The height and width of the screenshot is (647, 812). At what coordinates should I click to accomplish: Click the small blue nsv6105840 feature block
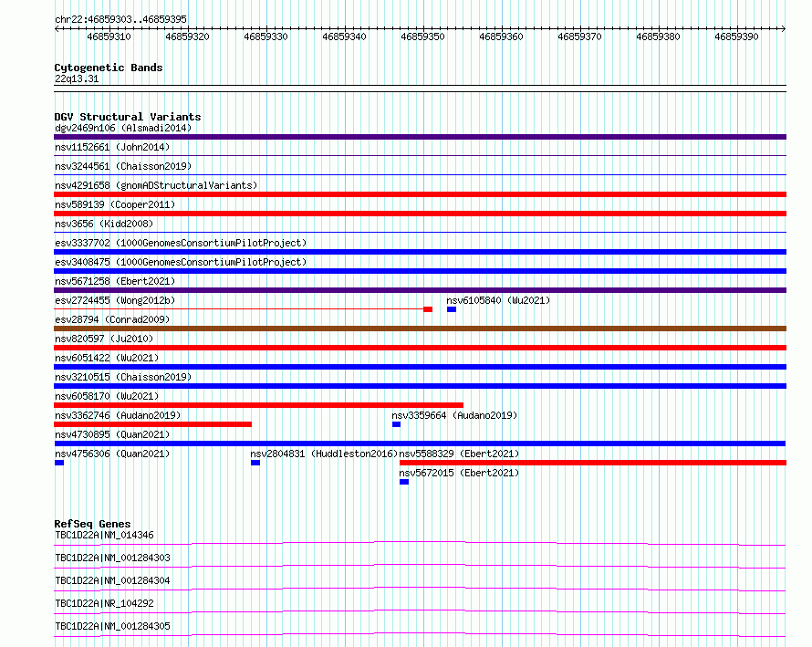pos(452,309)
